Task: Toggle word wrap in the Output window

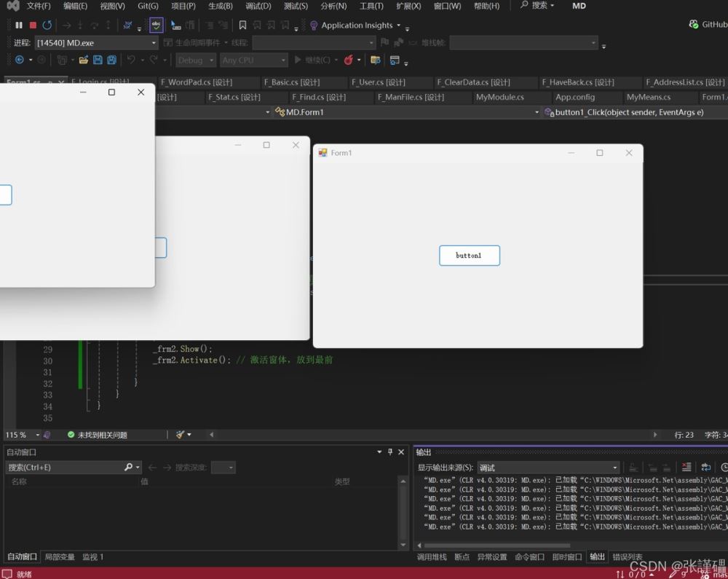Action: click(706, 467)
